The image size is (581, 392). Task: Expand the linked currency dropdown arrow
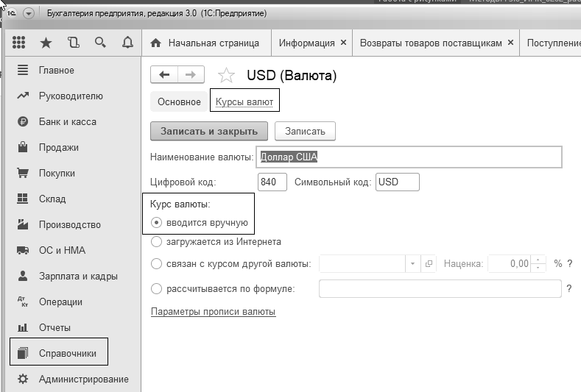point(412,264)
